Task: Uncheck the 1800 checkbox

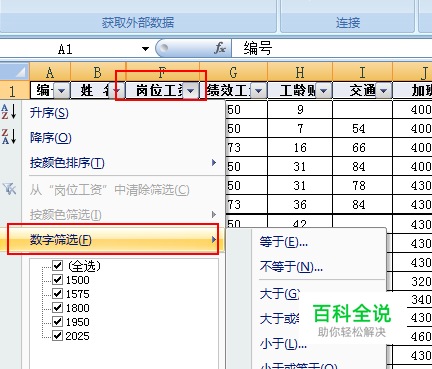Action: [58, 308]
